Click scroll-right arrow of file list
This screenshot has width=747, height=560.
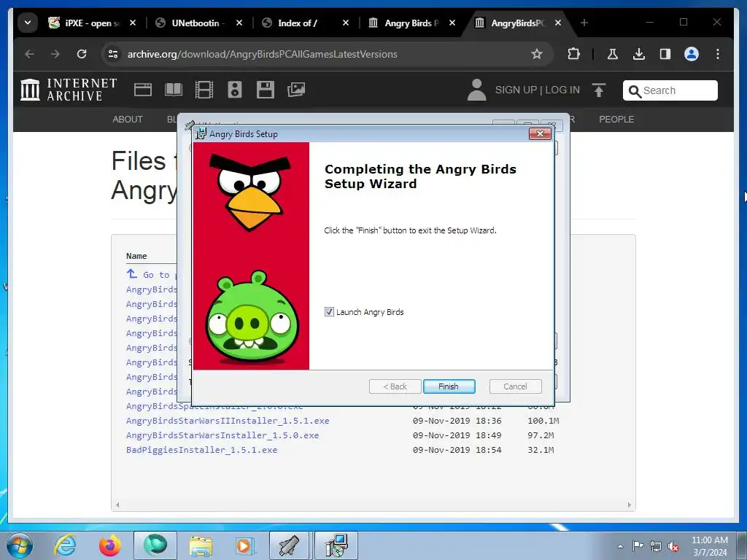coord(629,505)
